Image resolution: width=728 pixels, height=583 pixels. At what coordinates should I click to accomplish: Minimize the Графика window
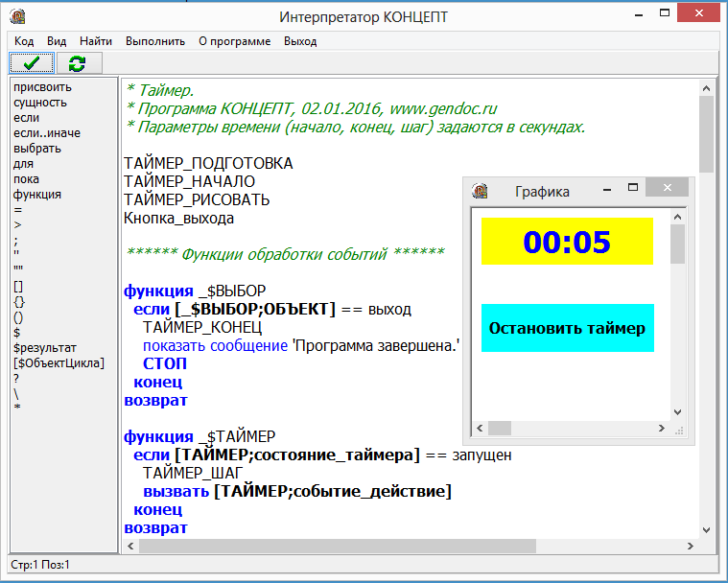[607, 189]
